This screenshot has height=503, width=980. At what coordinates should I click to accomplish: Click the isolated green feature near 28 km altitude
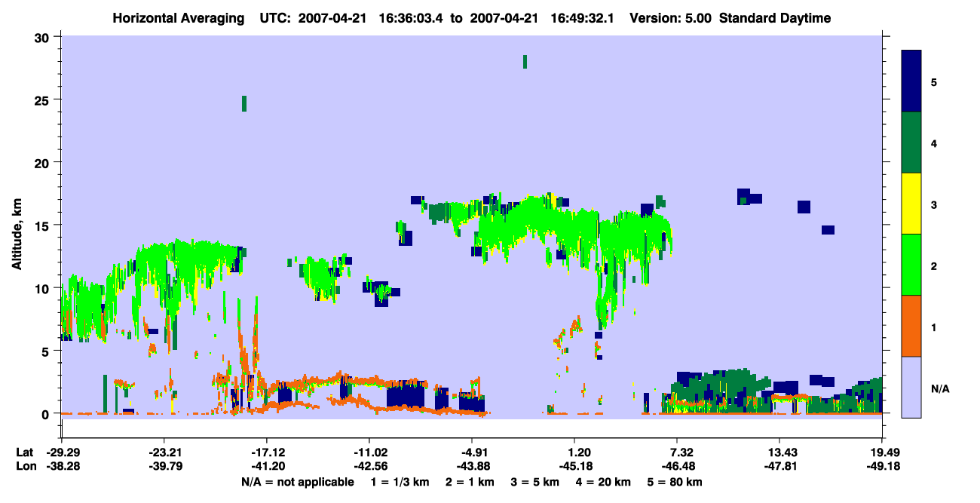tap(525, 62)
